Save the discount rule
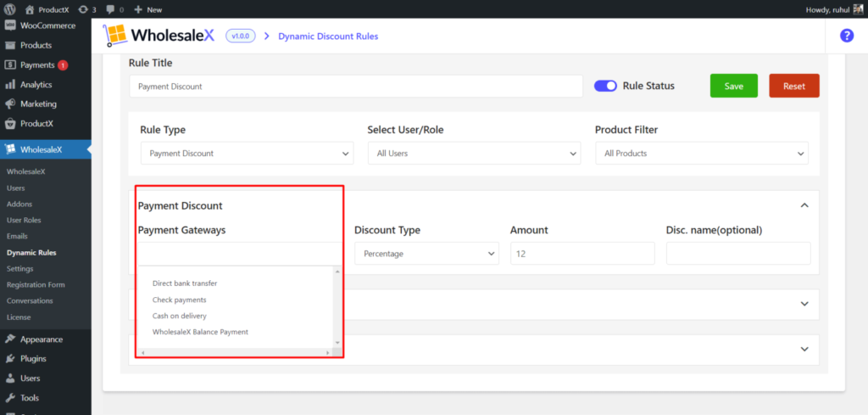The height and width of the screenshot is (415, 868). [x=733, y=86]
